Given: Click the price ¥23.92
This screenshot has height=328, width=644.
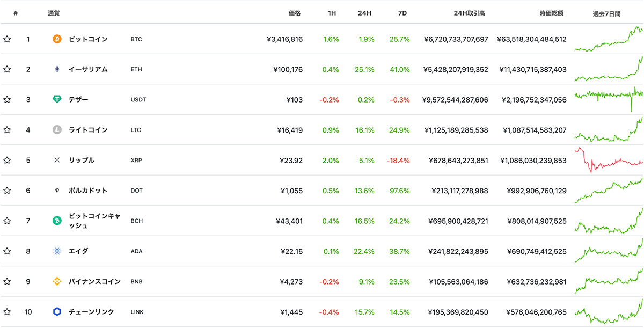Looking at the screenshot, I should (x=291, y=160).
